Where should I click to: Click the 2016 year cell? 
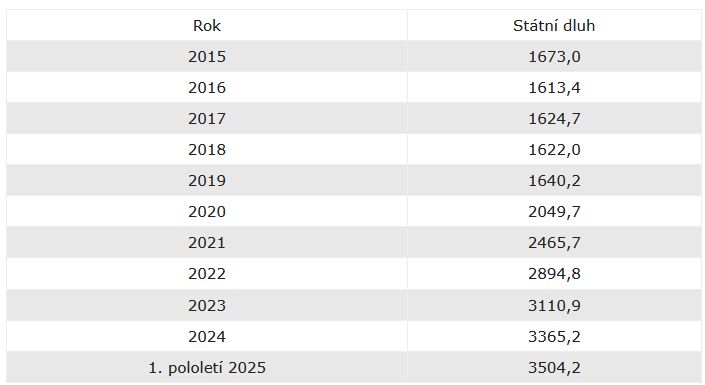point(207,88)
